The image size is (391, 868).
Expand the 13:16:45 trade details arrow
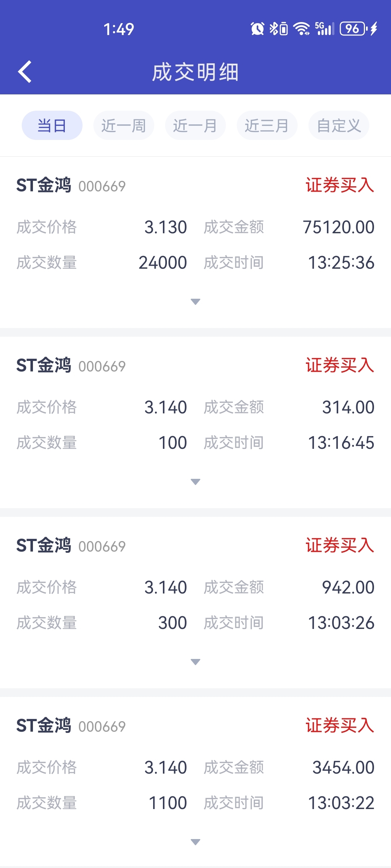click(195, 482)
